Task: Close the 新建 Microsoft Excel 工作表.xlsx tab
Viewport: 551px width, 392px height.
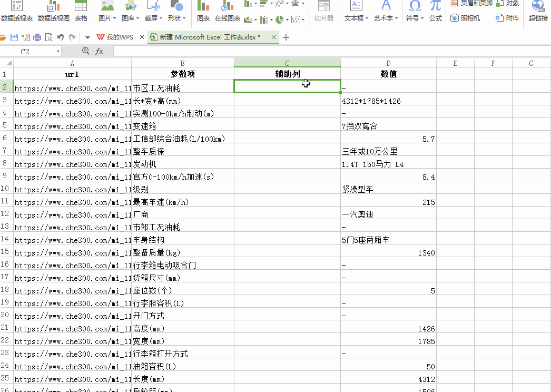Action: pyautogui.click(x=273, y=37)
